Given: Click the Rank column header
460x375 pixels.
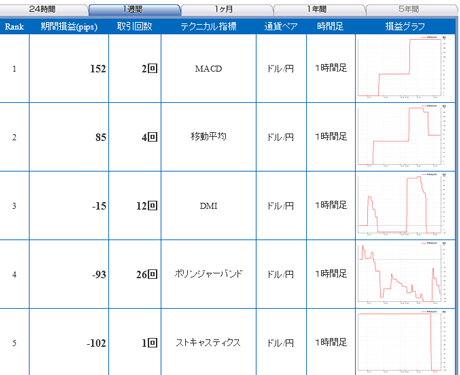Looking at the screenshot, I should (14, 26).
